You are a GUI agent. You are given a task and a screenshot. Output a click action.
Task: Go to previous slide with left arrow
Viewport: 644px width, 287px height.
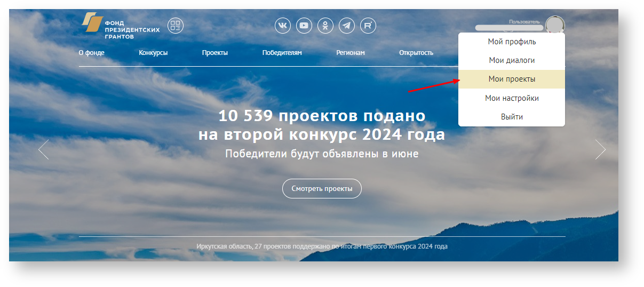(x=44, y=149)
